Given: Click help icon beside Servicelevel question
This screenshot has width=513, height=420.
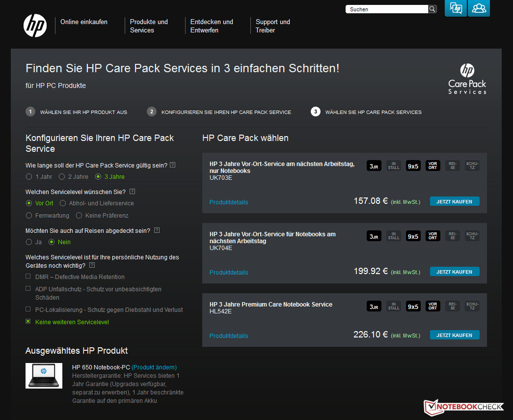Looking at the screenshot, I should pyautogui.click(x=132, y=192).
